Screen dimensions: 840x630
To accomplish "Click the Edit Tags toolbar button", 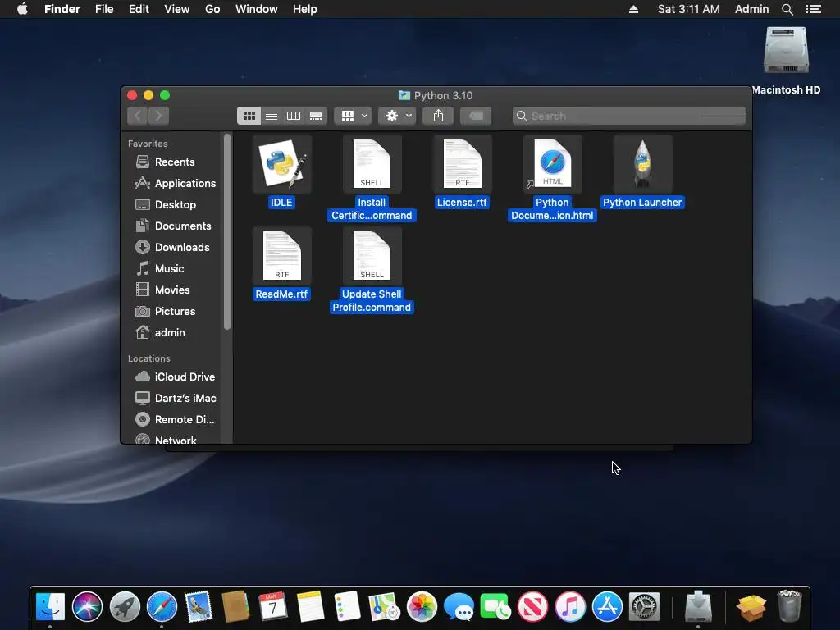I will 476,116.
